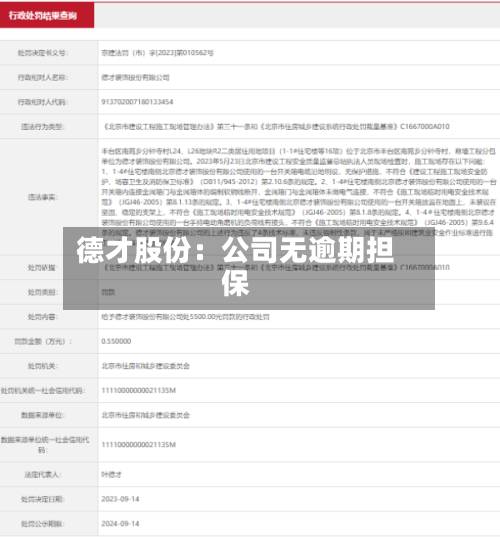
Task: Select the 罚款金额(万元) row label
Action: (43, 341)
